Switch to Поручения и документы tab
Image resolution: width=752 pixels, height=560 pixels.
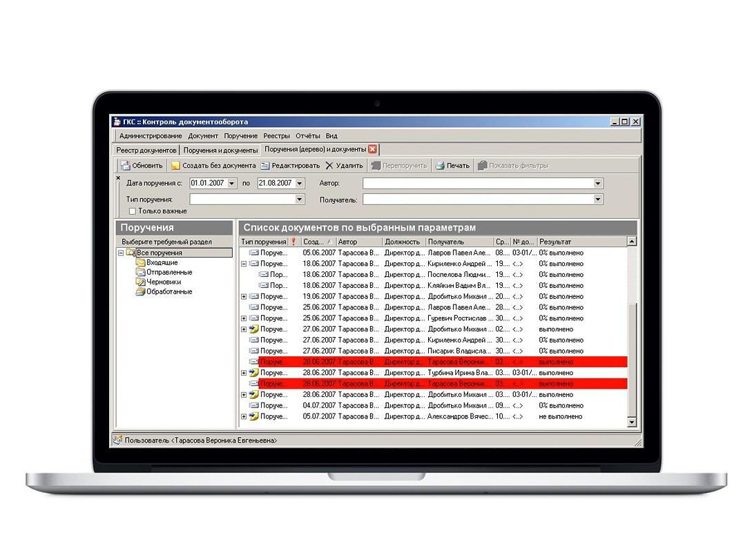(220, 150)
